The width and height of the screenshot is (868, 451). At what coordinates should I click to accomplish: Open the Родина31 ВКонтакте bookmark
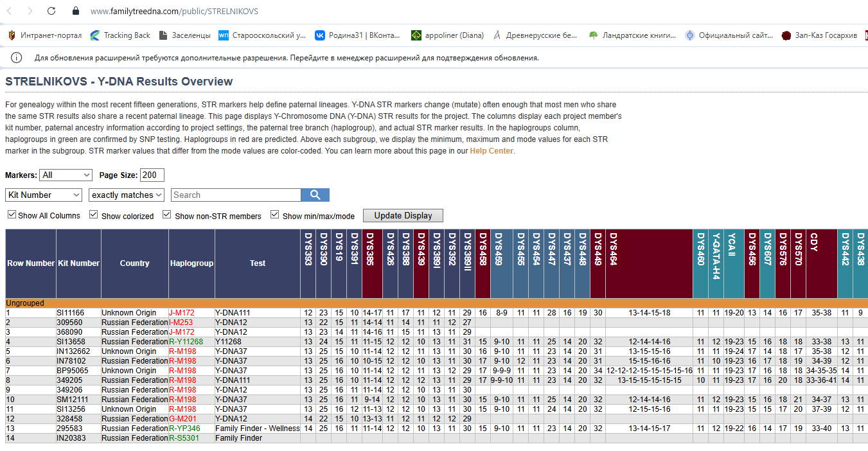357,35
